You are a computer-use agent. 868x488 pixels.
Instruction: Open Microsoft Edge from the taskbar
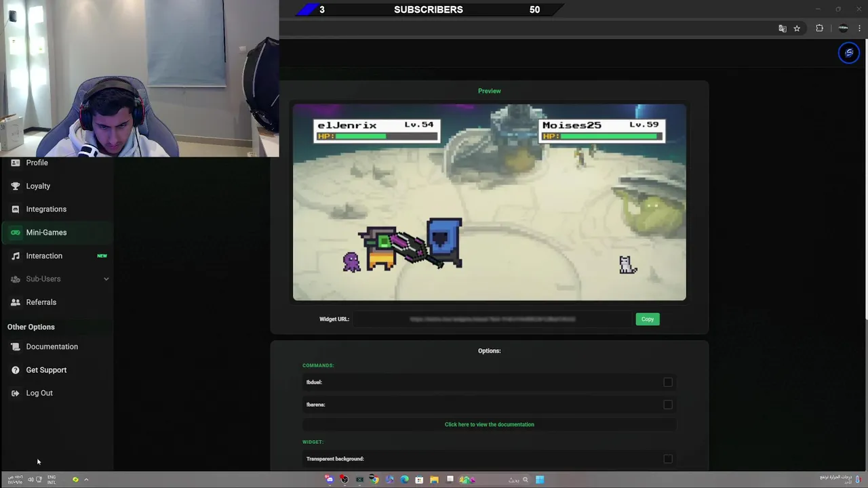404,480
